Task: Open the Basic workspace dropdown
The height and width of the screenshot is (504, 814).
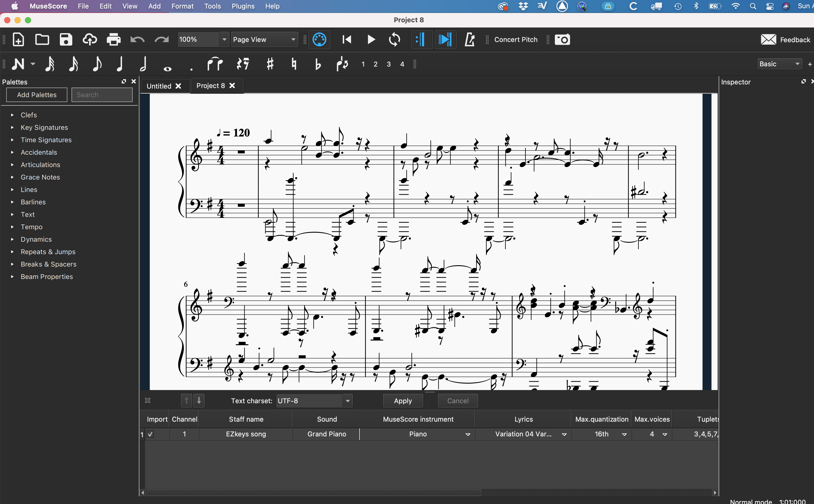Action: coord(780,64)
